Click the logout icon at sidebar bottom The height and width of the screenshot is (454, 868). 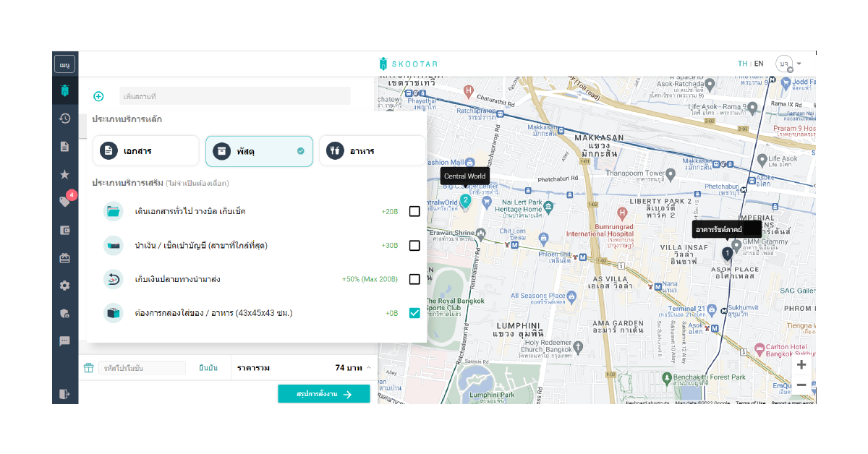click(x=64, y=394)
